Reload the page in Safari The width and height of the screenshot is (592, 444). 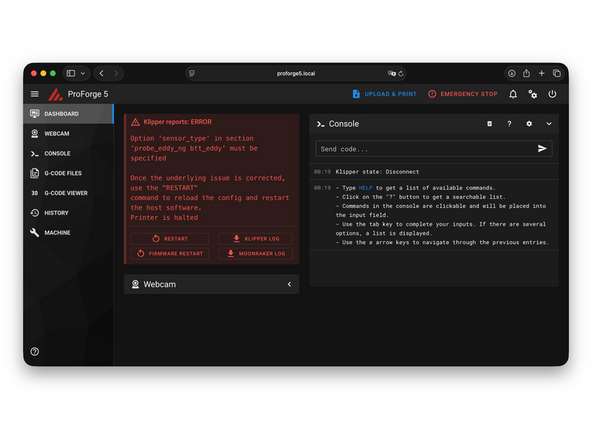click(401, 73)
